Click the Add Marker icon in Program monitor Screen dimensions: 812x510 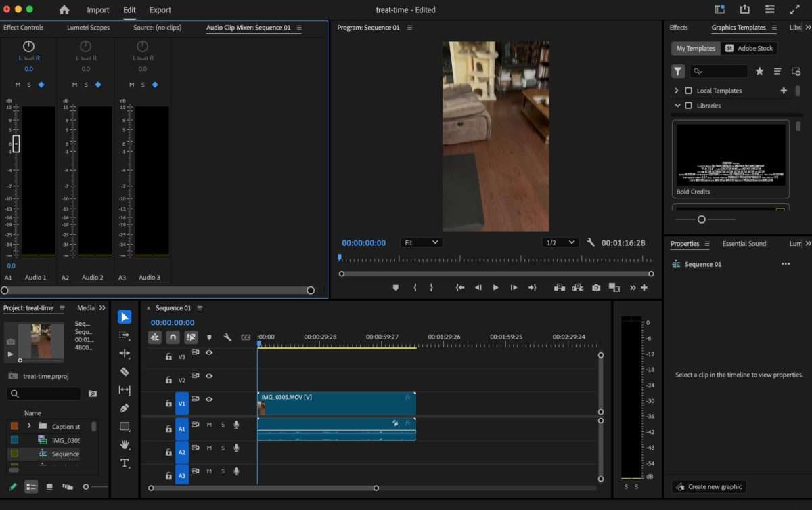coord(396,288)
